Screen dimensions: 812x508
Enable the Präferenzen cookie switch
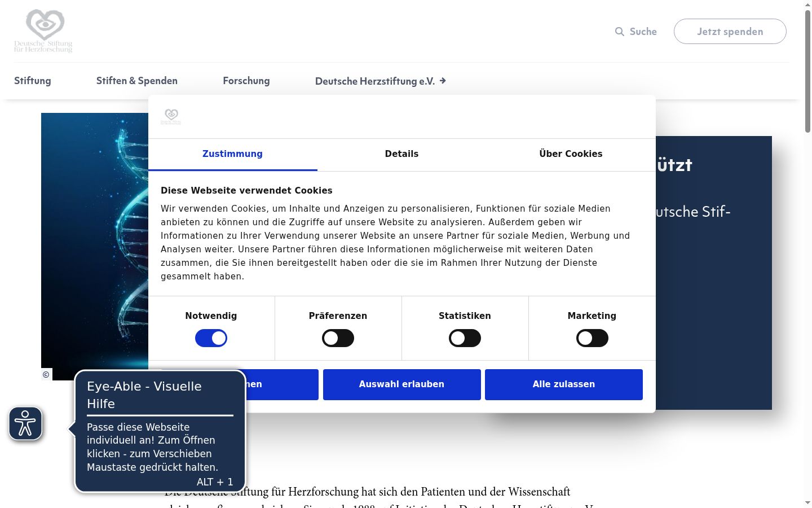click(x=338, y=338)
